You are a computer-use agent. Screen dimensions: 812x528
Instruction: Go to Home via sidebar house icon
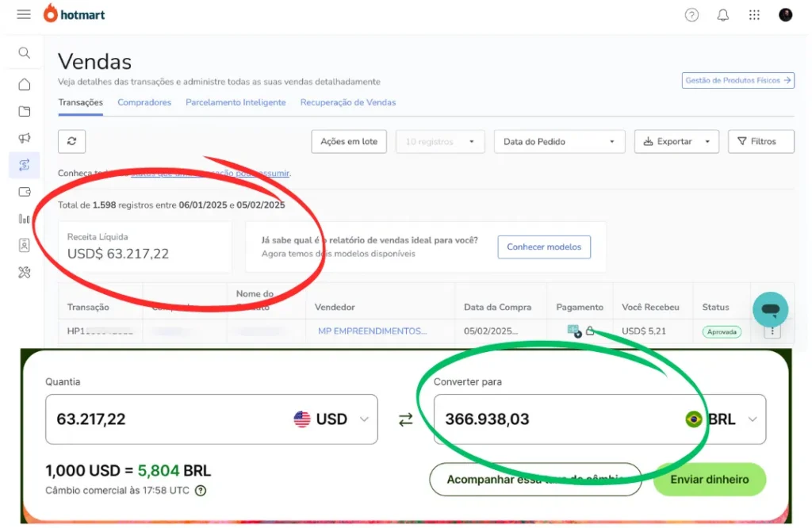tap(25, 84)
